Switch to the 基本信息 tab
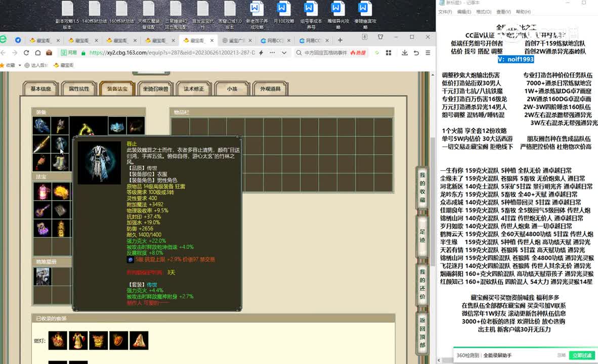Screen dimensions: 598x364 pyautogui.click(x=41, y=89)
